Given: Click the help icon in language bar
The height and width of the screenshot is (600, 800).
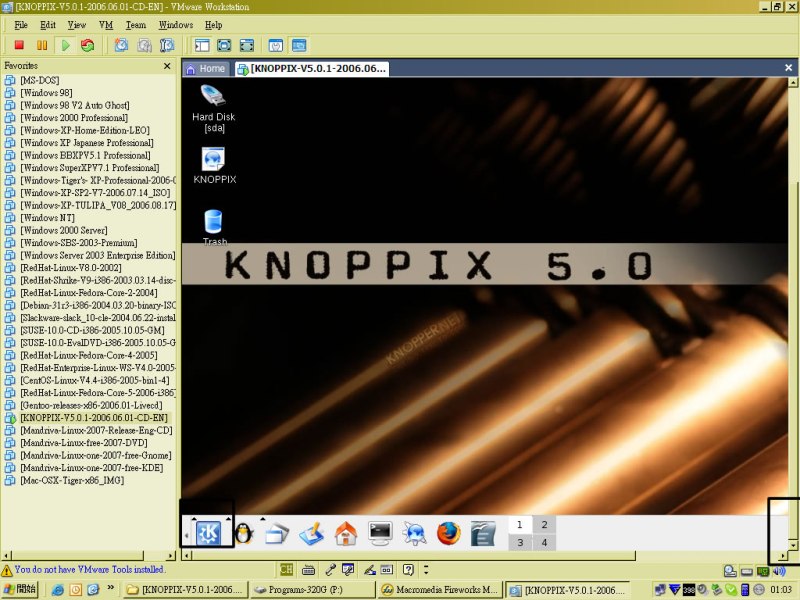Looking at the screenshot, I should pyautogui.click(x=408, y=569).
